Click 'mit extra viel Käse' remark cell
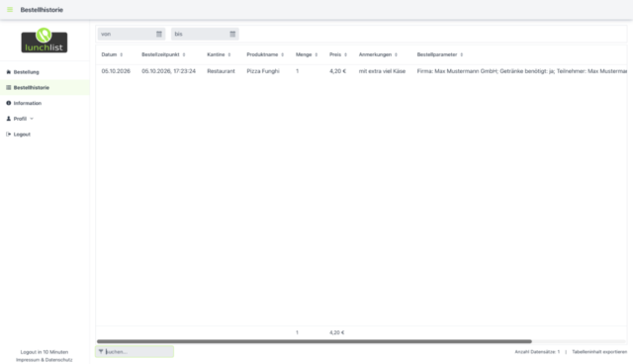This screenshot has width=633, height=364. pyautogui.click(x=382, y=71)
